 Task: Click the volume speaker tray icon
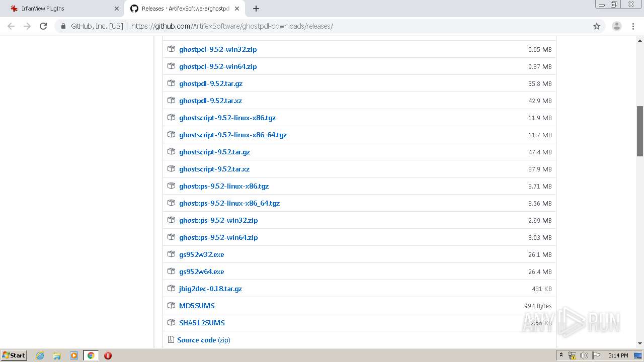click(x=584, y=355)
